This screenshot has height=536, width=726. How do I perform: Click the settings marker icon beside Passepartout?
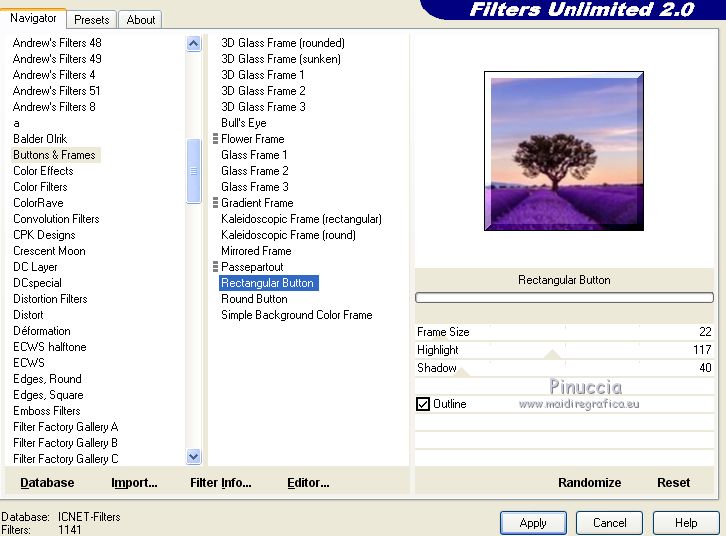pos(215,266)
